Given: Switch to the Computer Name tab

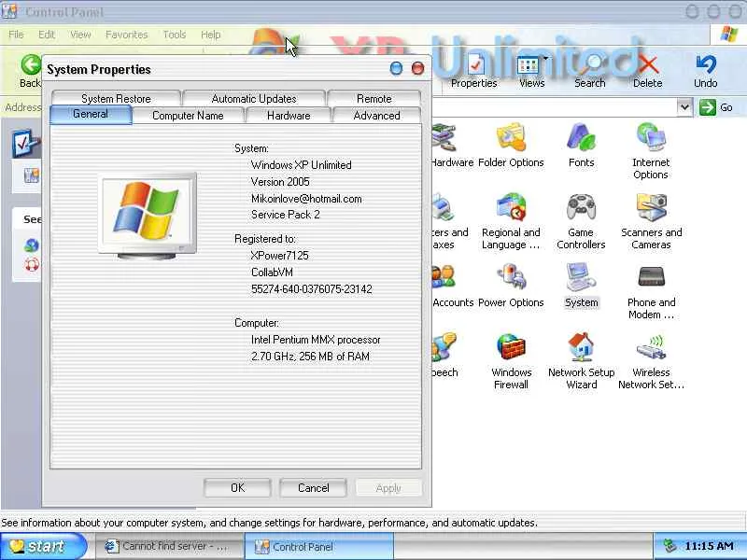Looking at the screenshot, I should click(x=188, y=115).
